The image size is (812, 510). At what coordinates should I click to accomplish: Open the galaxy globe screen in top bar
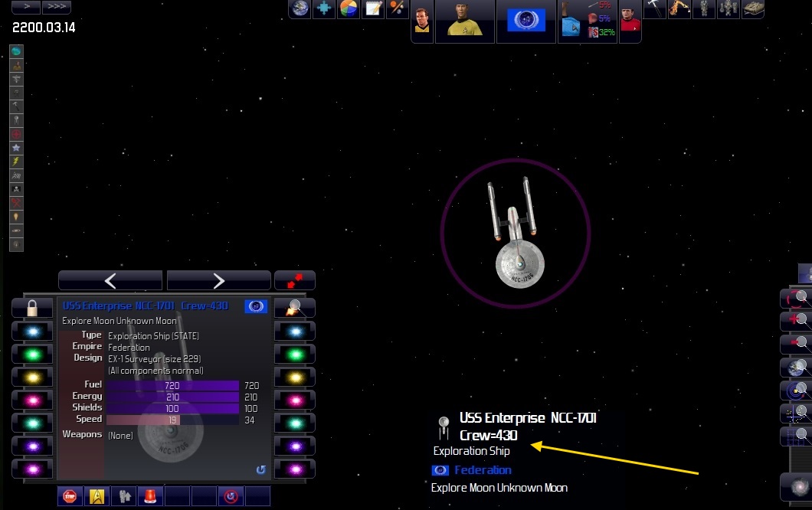tap(300, 8)
